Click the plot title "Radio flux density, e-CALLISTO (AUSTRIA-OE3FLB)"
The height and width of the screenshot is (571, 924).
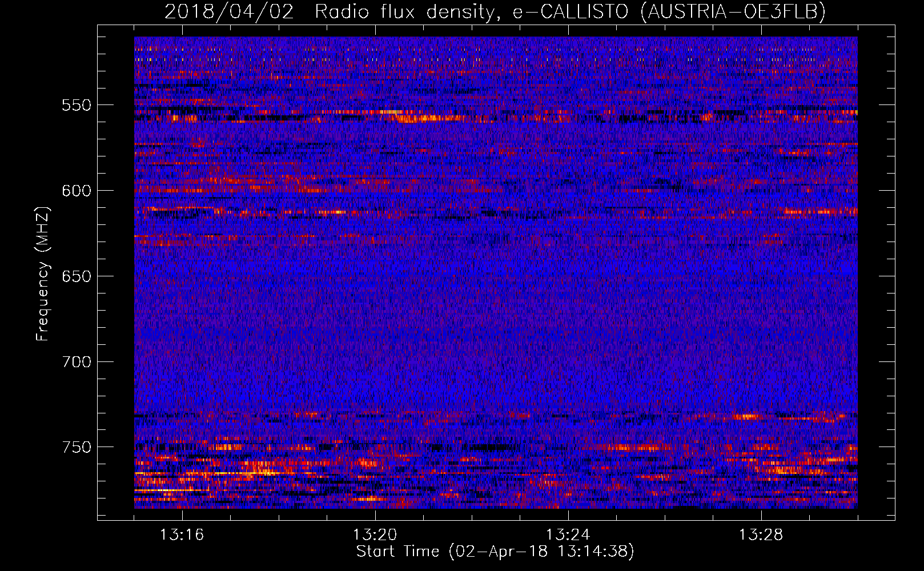[570, 12]
